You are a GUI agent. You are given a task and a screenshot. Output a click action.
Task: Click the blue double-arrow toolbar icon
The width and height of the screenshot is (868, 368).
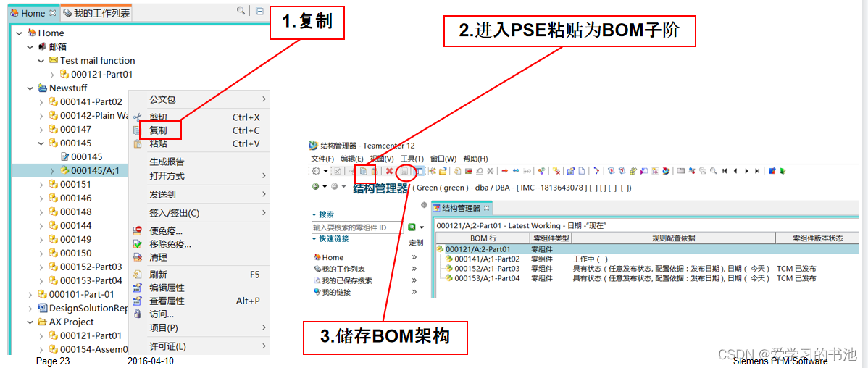pos(516,170)
